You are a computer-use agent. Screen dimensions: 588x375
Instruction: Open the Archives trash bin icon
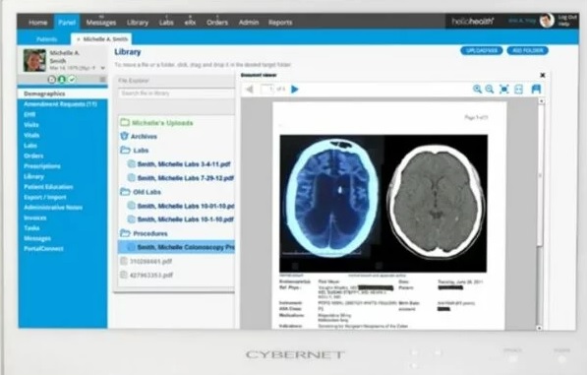(x=124, y=136)
